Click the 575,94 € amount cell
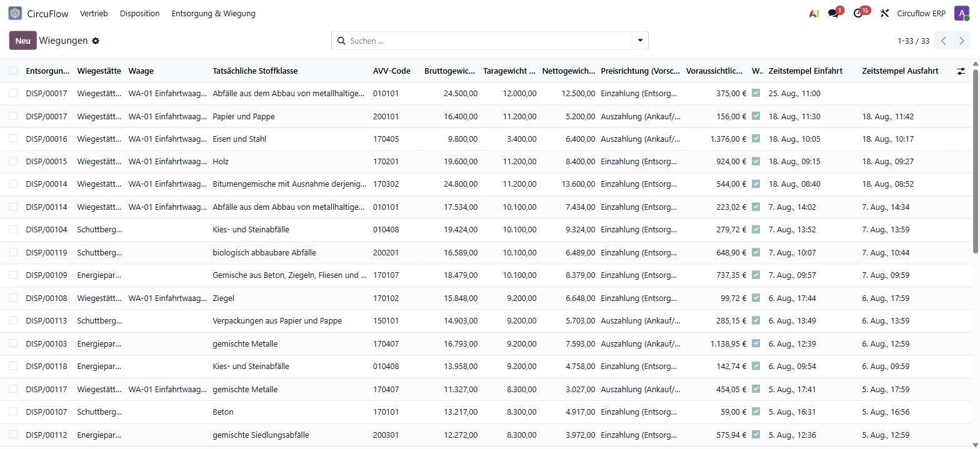 point(731,435)
